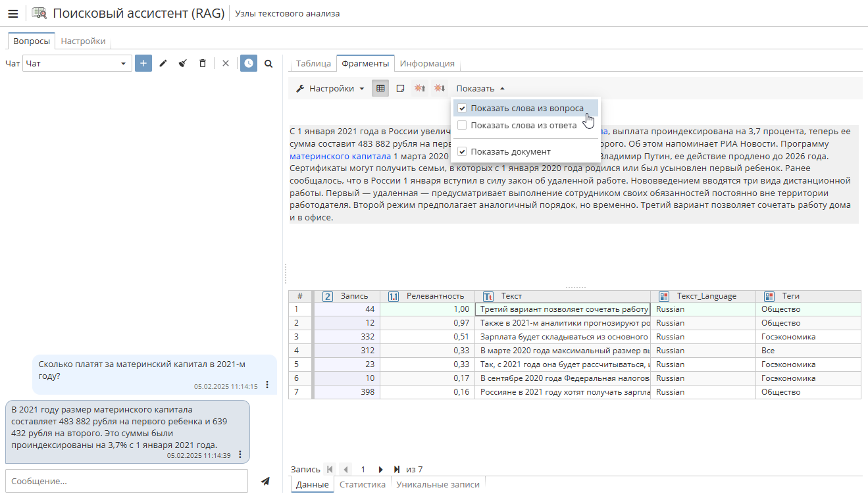Go to first record
The image size is (868, 498).
point(330,469)
